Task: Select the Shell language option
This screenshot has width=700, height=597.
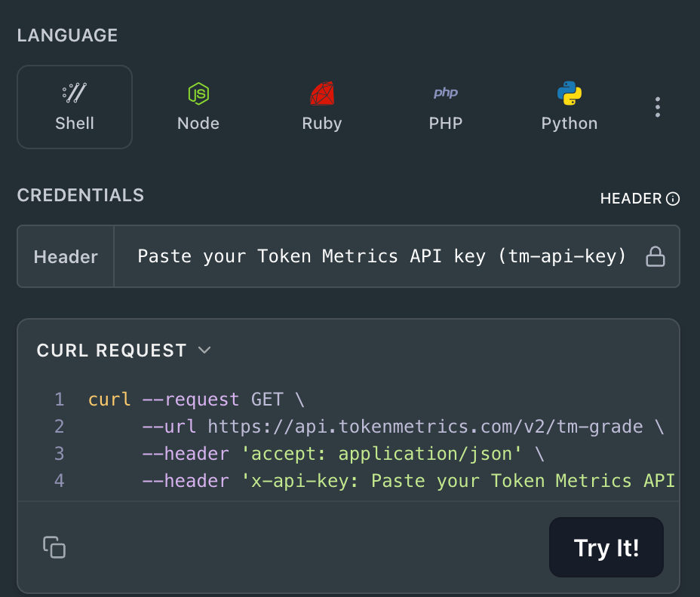Action: pos(75,107)
